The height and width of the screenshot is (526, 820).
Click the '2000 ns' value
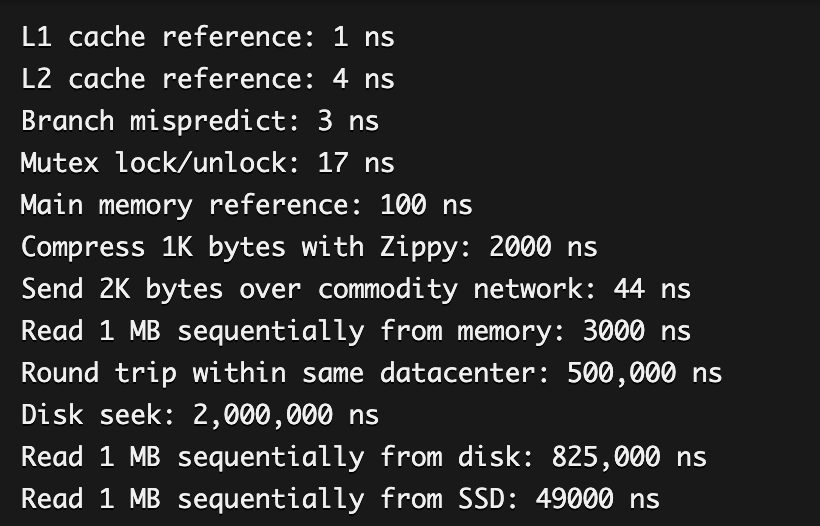pyautogui.click(x=543, y=247)
